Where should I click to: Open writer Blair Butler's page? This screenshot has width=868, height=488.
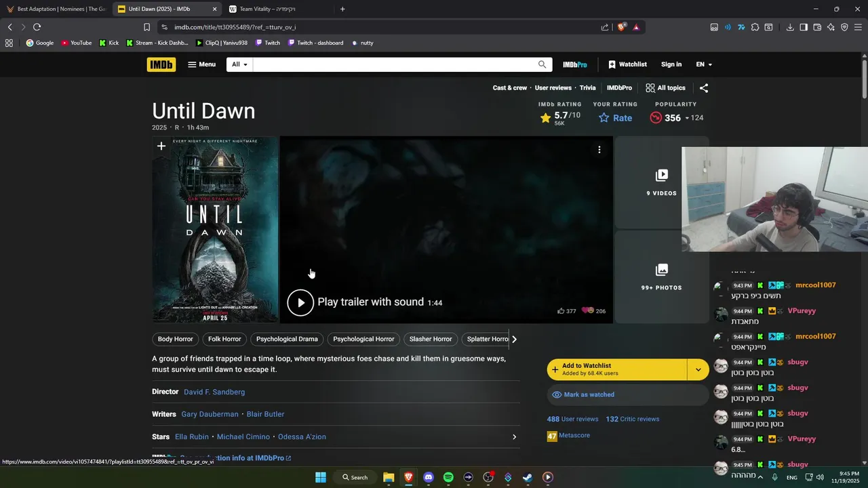[265, 414]
